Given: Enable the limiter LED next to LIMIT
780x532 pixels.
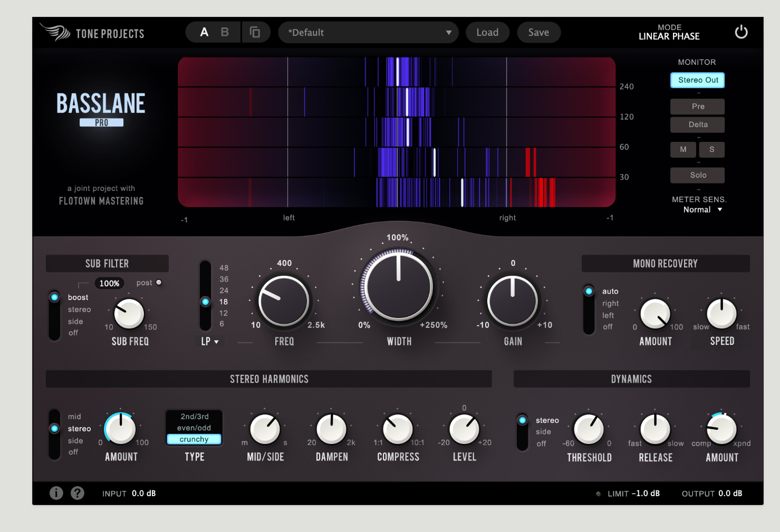Looking at the screenshot, I should (598, 494).
